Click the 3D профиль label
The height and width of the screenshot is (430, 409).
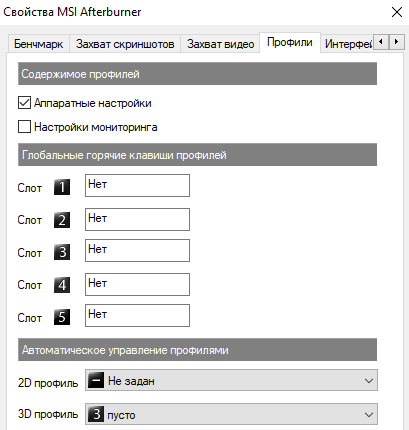coord(48,414)
